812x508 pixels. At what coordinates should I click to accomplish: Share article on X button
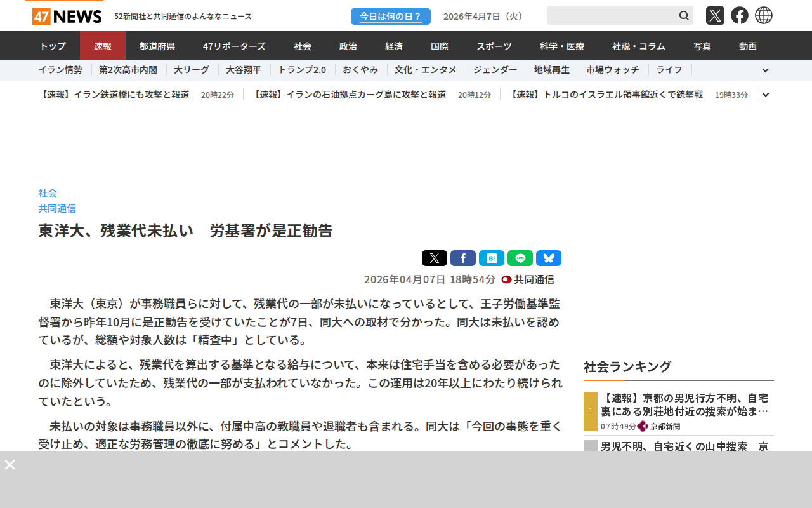(x=435, y=258)
